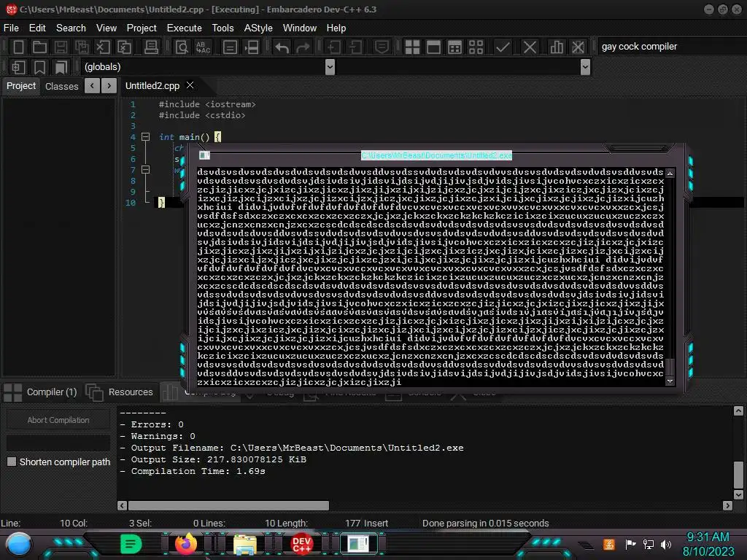
Task: Open the Search menu
Action: [x=71, y=28]
